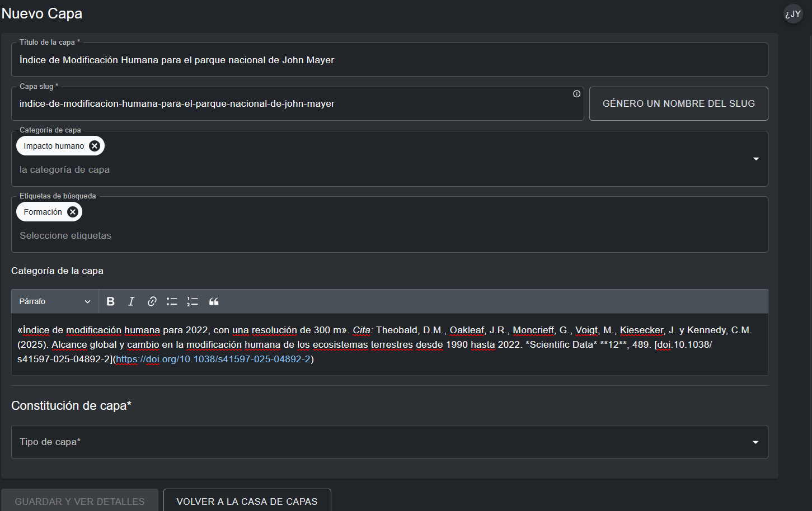
Task: Apply italic formatting in the editor
Action: [x=131, y=301]
